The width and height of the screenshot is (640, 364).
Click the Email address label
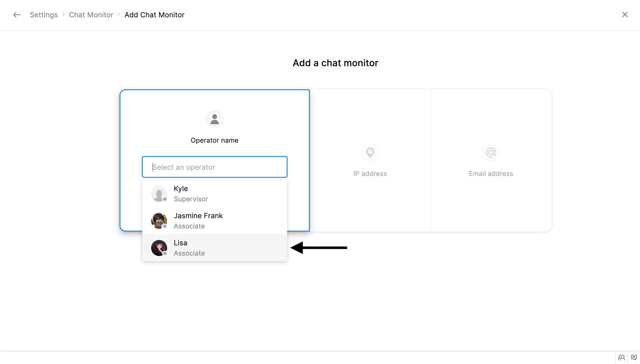point(491,174)
